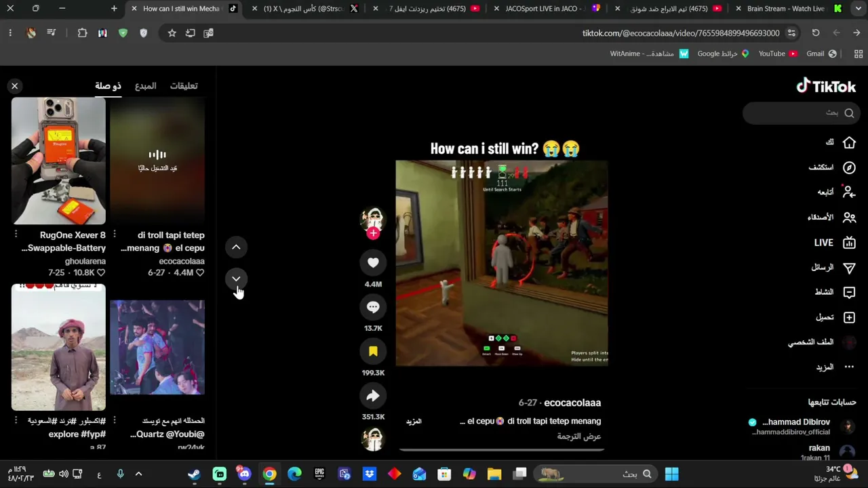Select the Related tab (ذو صلة)
The image size is (868, 488).
108,86
